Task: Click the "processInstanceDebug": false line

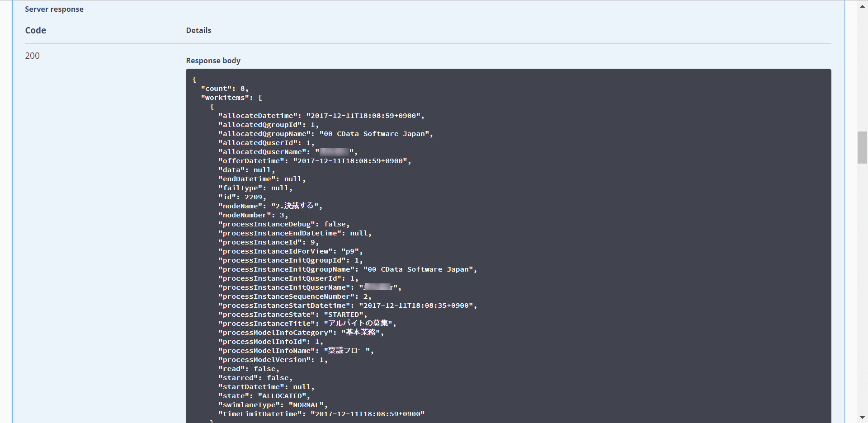Action: pos(284,224)
